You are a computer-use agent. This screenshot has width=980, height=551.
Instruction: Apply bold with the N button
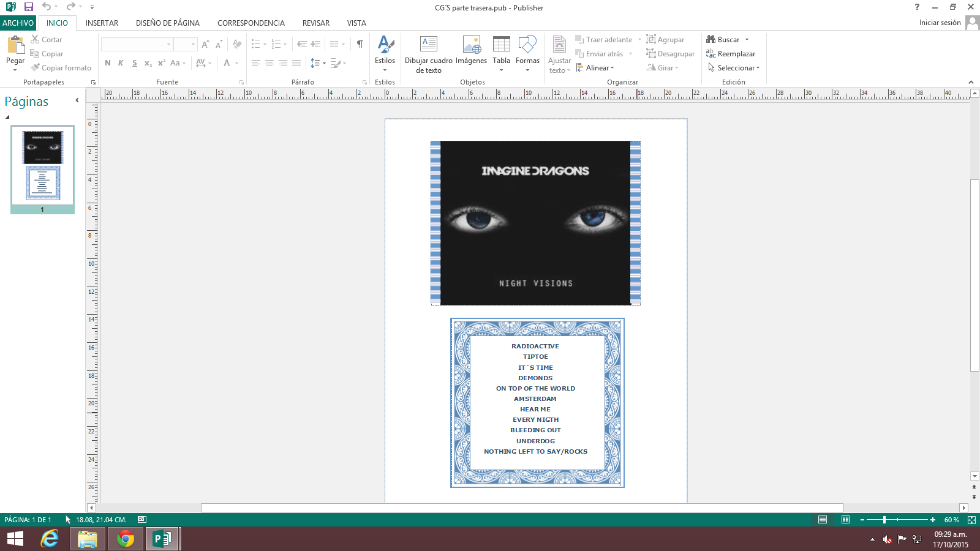107,62
